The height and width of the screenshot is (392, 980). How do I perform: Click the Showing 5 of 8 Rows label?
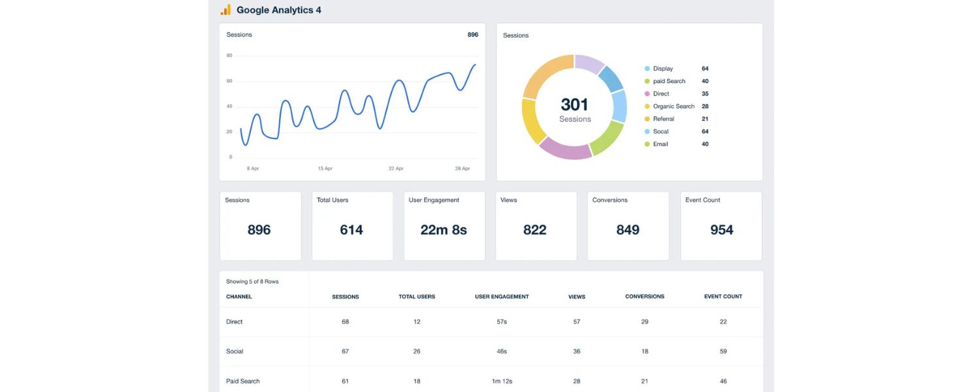pos(252,281)
